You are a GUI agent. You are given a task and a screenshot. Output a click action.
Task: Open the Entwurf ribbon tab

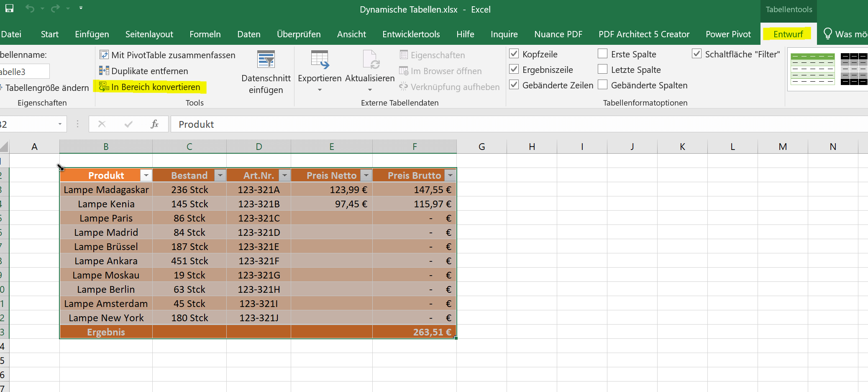pos(788,34)
